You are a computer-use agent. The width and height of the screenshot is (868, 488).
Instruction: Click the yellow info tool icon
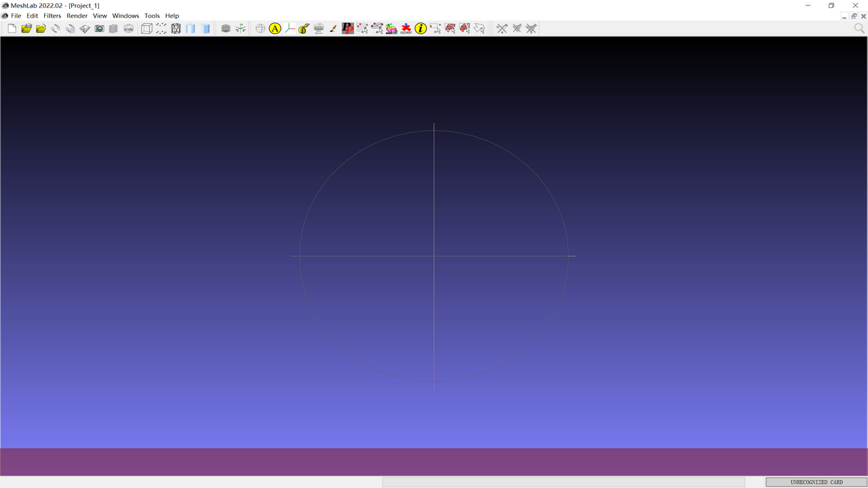click(x=421, y=28)
